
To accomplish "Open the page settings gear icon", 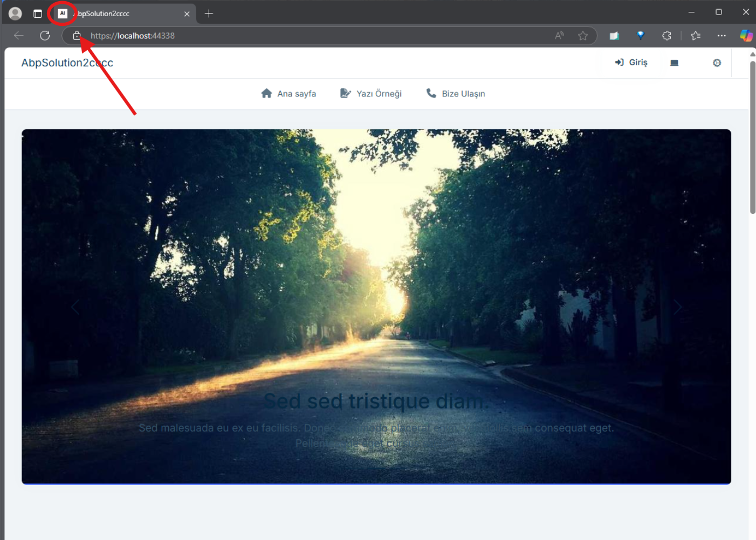I will point(717,63).
